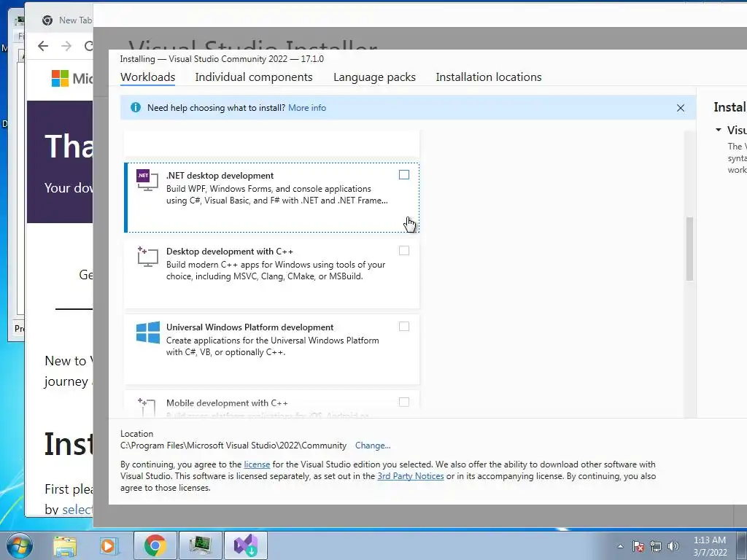Image resolution: width=747 pixels, height=560 pixels.
Task: Click the install path C:\Program Files\Microsoft Visual Studio text
Action: pyautogui.click(x=233, y=446)
